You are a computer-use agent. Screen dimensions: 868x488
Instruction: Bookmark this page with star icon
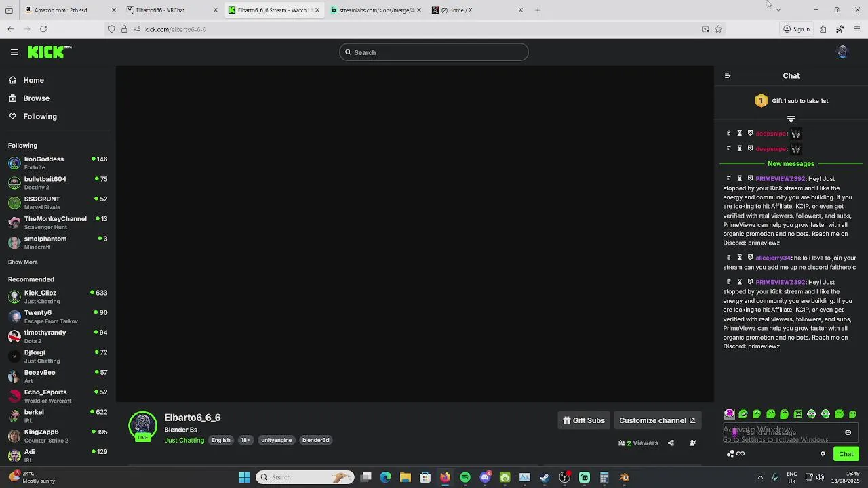(x=718, y=29)
